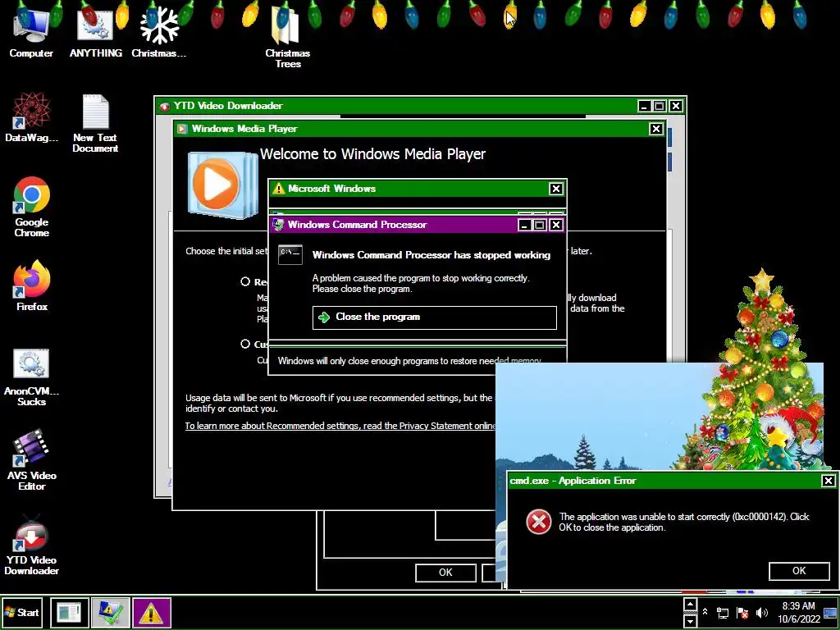Click the Windows Media Player logo
Screen dimensions: 840x630
point(222,185)
